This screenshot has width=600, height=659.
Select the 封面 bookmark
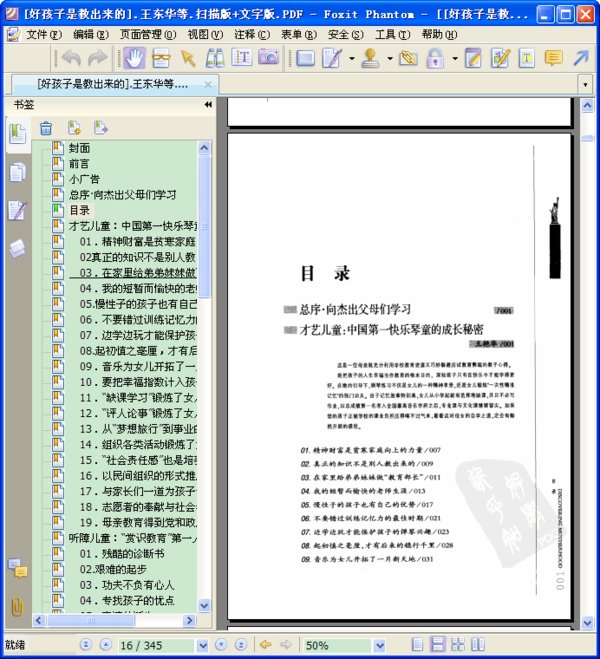(79, 148)
